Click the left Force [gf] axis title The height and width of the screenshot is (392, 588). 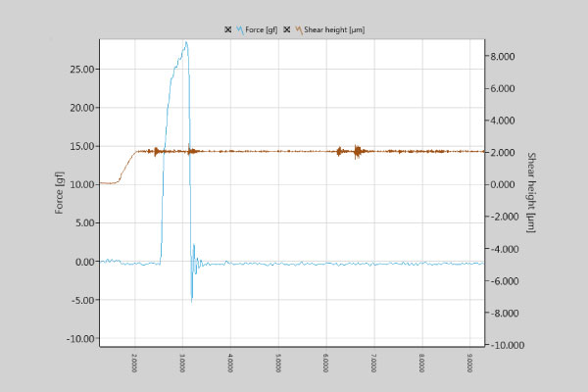click(60, 193)
